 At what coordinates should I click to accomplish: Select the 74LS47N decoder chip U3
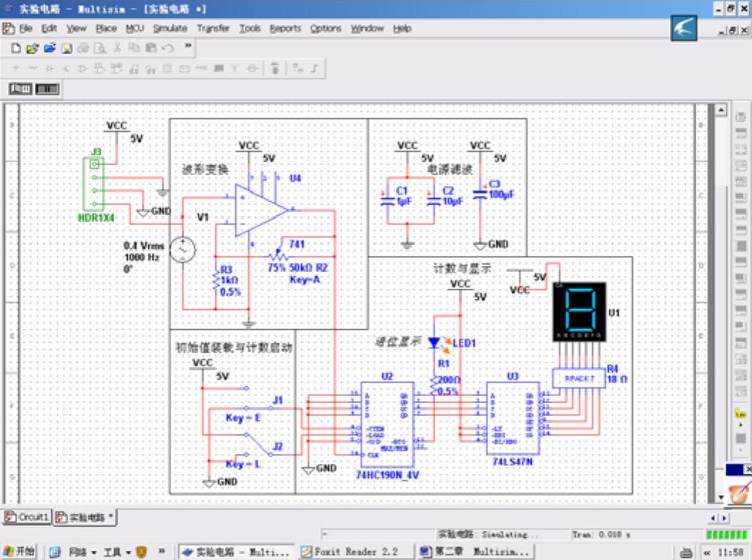point(513,418)
